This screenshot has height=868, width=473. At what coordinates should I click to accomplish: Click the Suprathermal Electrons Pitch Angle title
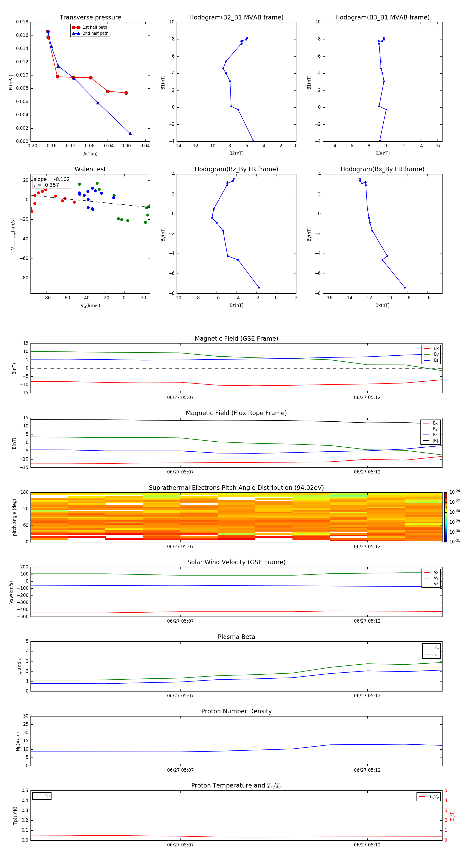[236, 488]
